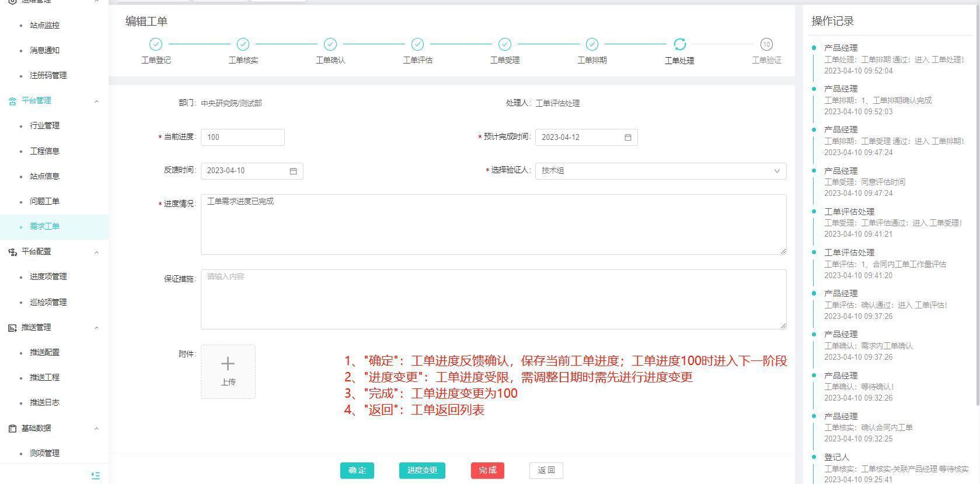Click the 进度变更 button

pos(422,471)
